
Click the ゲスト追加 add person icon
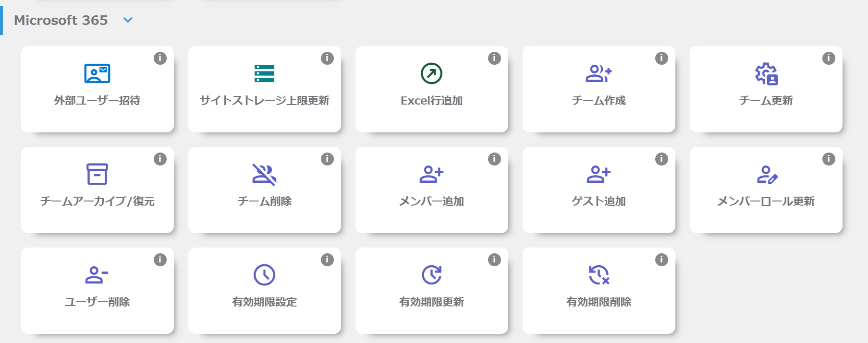pyautogui.click(x=599, y=174)
